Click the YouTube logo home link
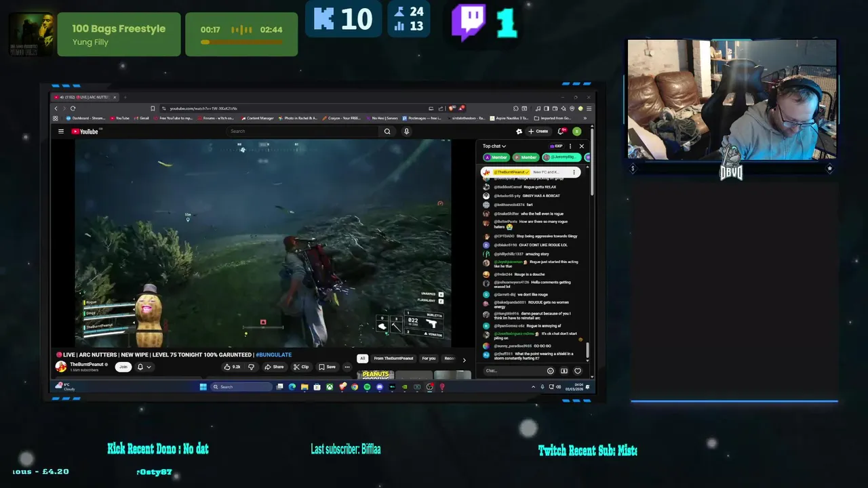Viewport: 868px width, 488px height. [x=85, y=131]
